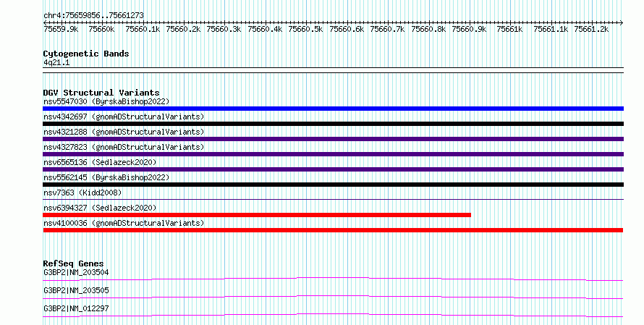This screenshot has width=644, height=325.
Task: Click the blue nsv5547030 variant bar
Action: (x=333, y=109)
